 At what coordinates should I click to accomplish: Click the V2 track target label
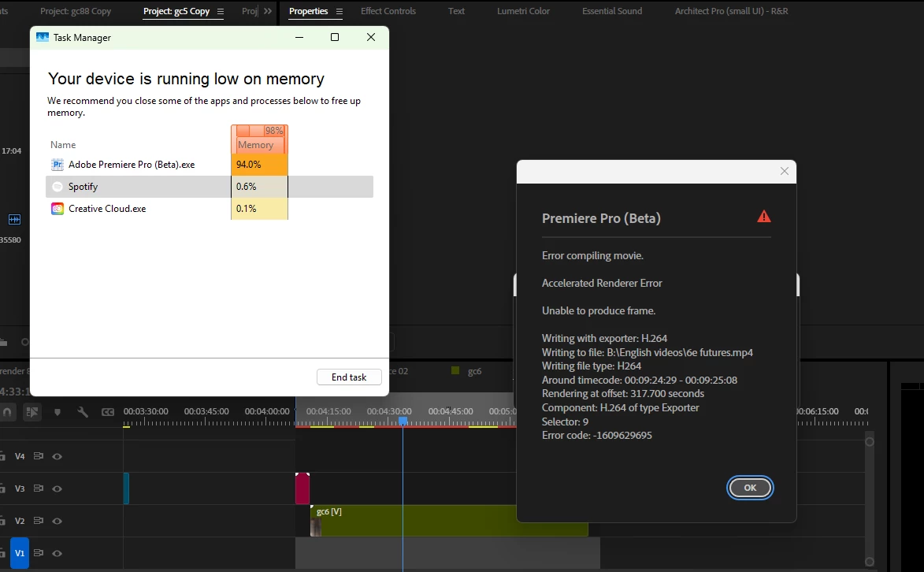[x=20, y=521]
